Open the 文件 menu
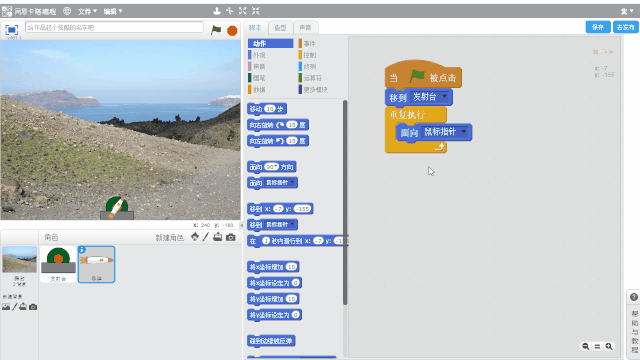This screenshot has height=360, width=640. [x=87, y=11]
